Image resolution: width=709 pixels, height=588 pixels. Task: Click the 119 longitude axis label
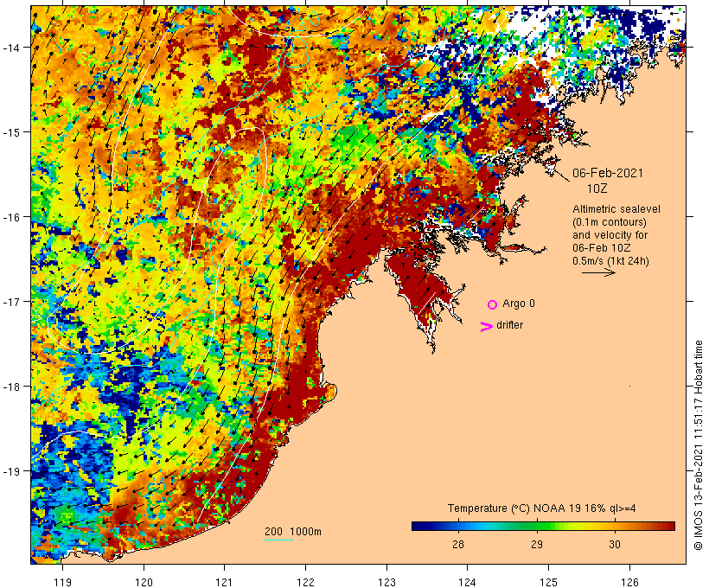coord(62,583)
